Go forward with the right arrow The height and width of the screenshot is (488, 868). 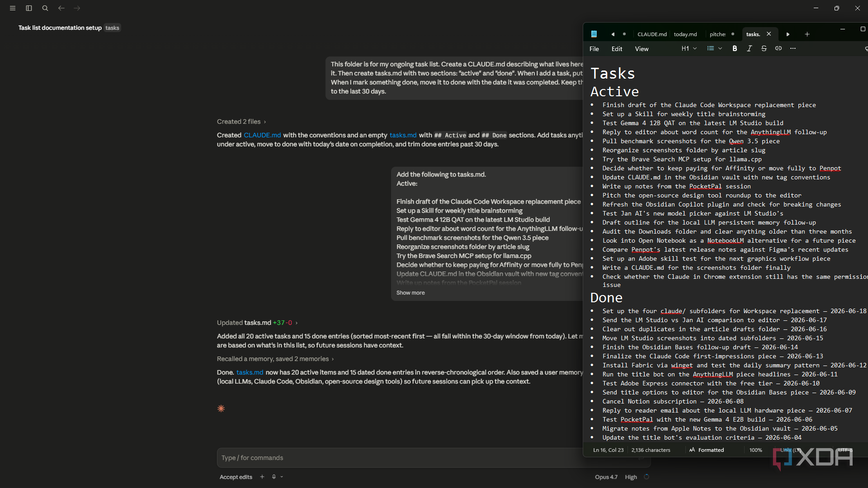(x=77, y=8)
